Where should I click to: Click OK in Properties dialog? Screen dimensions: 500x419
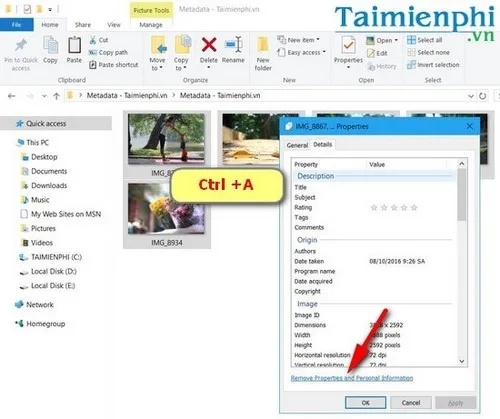pyautogui.click(x=366, y=403)
